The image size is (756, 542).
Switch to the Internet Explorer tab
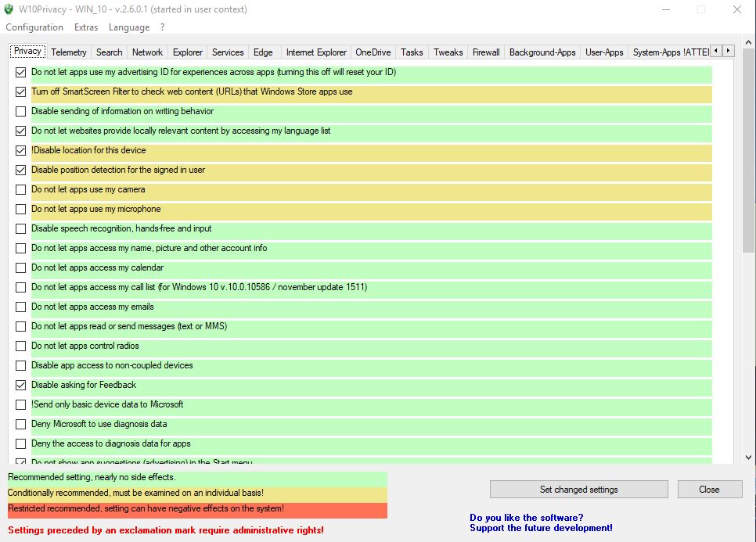[316, 52]
